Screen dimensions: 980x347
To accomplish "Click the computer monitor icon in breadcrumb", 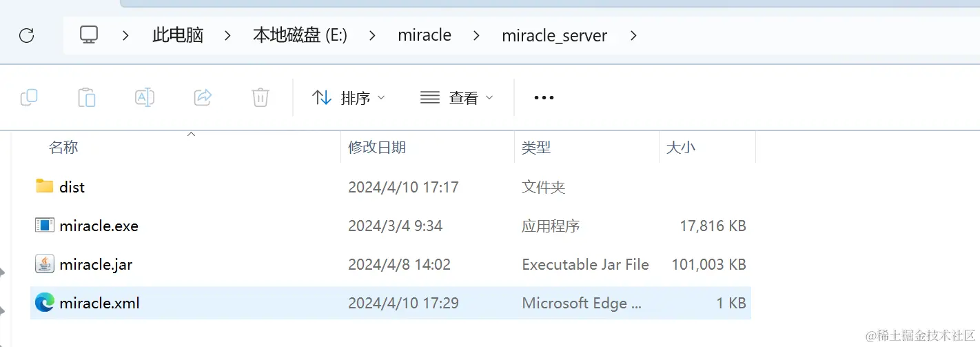I will [89, 35].
